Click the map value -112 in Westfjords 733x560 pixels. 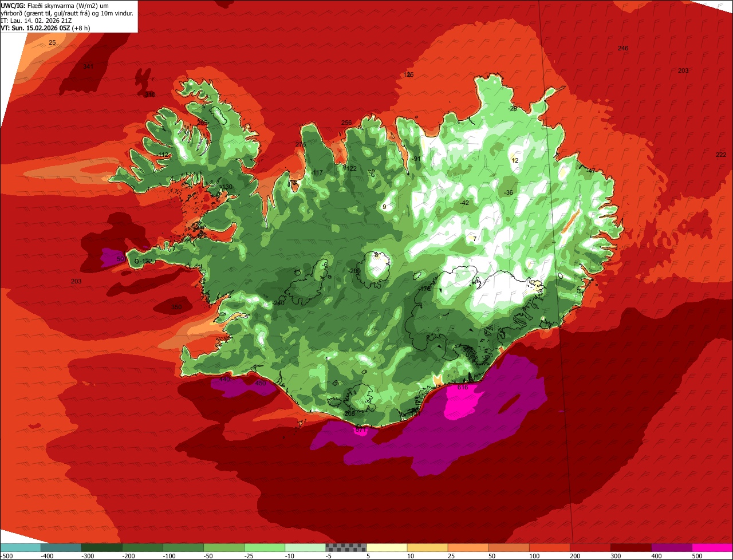tap(163, 155)
